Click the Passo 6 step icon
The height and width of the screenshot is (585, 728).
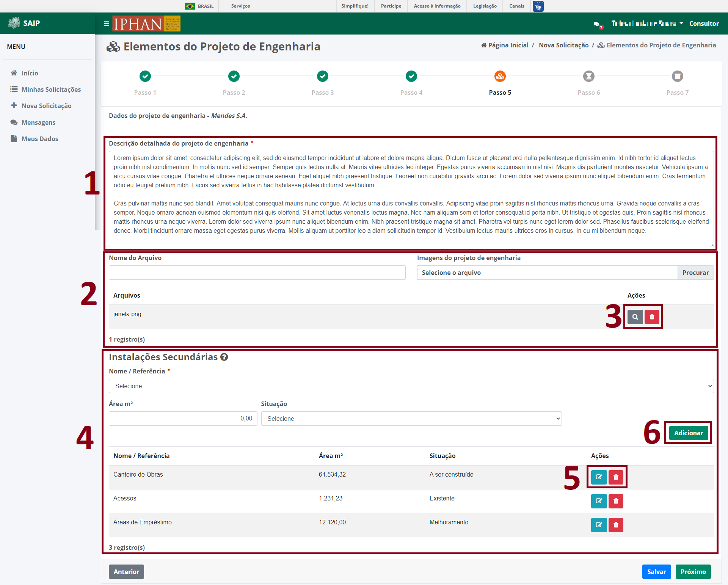589,76
